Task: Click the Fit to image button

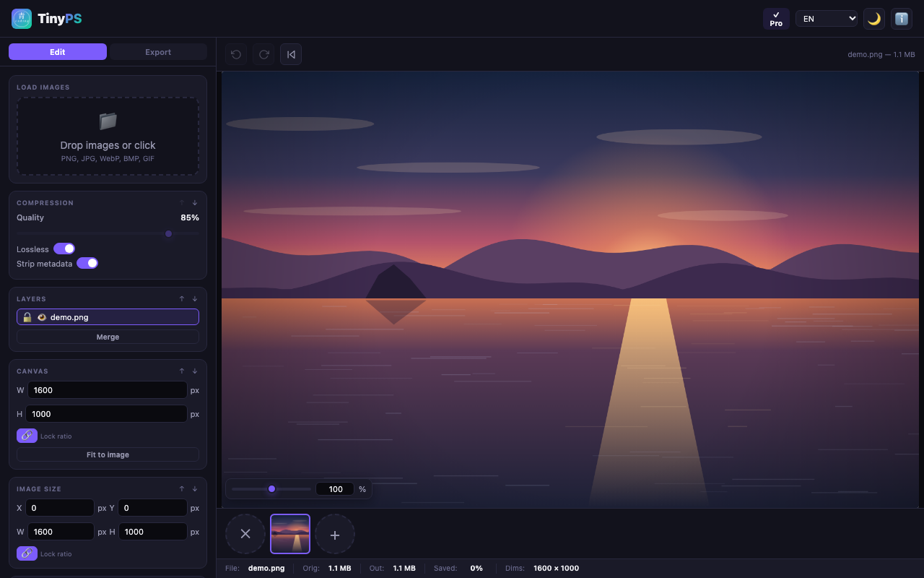Action: pos(108,455)
